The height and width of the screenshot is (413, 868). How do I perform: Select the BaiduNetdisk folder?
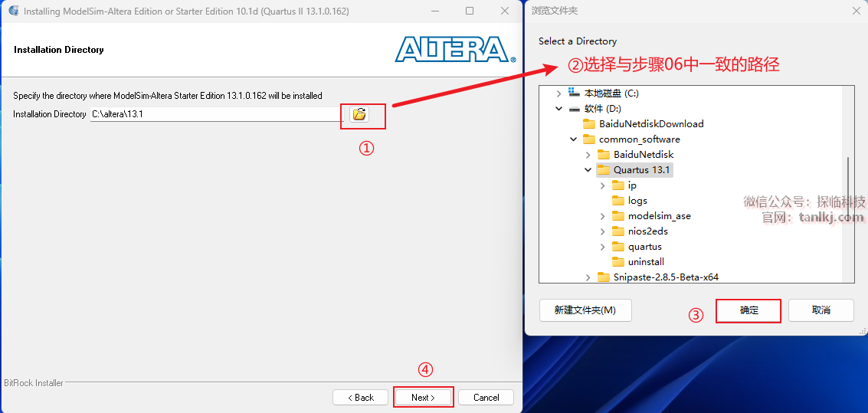[644, 155]
